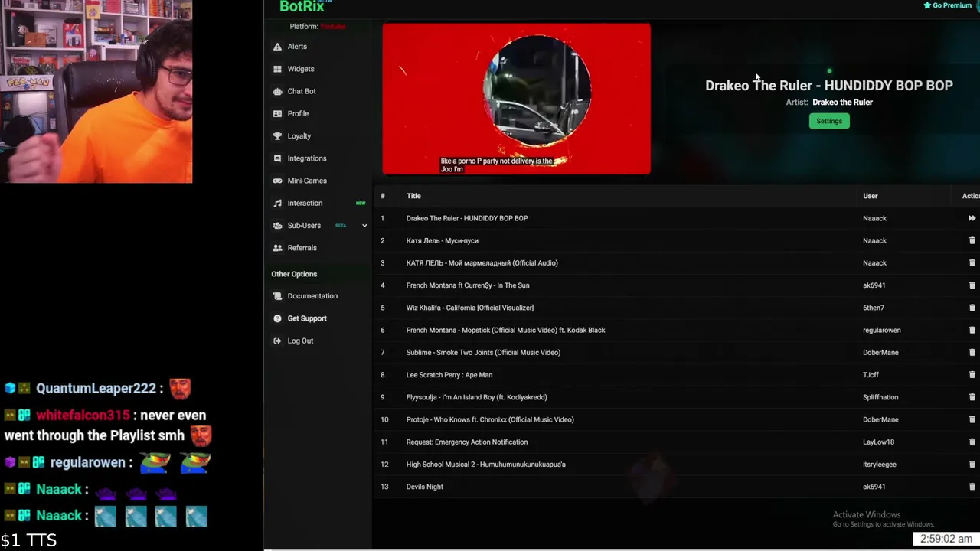The height and width of the screenshot is (551, 980).
Task: Select 'Protoje - Who Knows ft. Chronixx' title
Action: [x=490, y=419]
